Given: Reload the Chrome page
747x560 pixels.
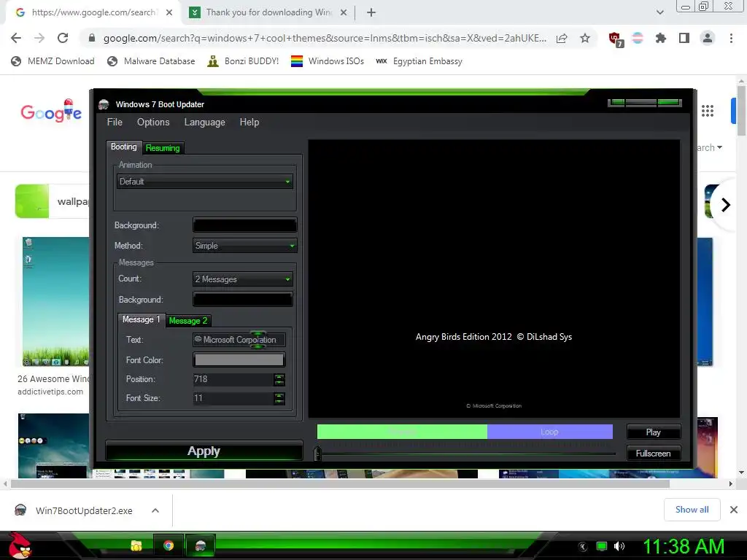Looking at the screenshot, I should click(x=63, y=38).
